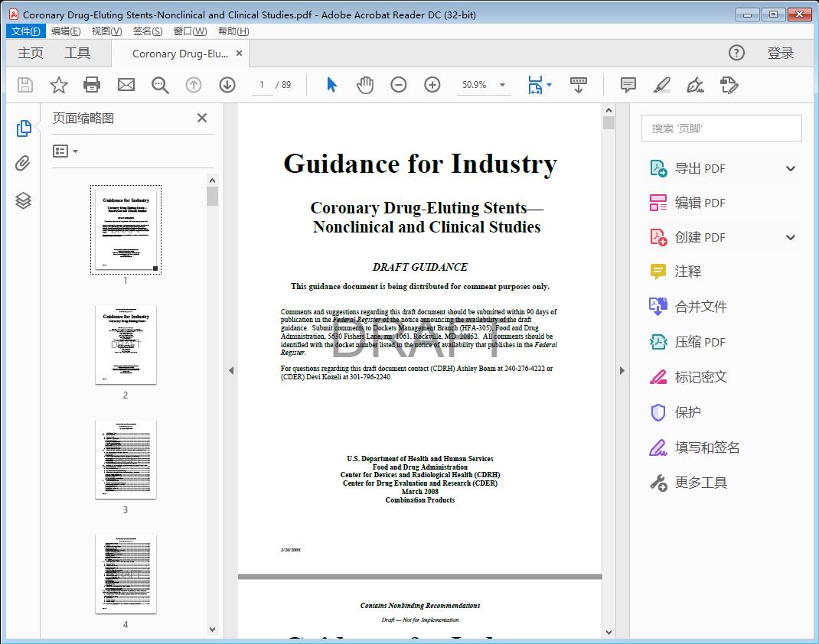The height and width of the screenshot is (644, 819).
Task: Collapse the left navigation pane arrow
Action: pos(231,370)
